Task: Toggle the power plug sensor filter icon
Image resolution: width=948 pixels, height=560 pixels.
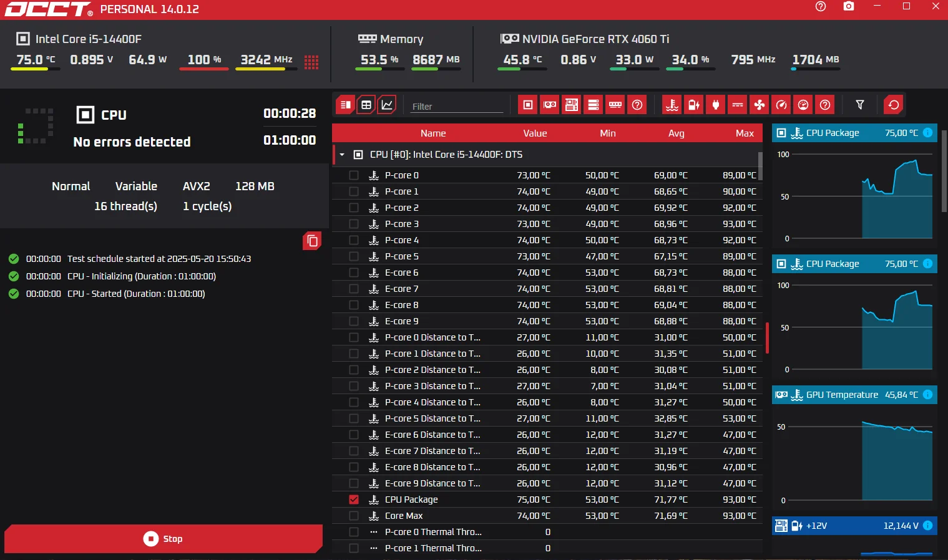Action: (716, 105)
